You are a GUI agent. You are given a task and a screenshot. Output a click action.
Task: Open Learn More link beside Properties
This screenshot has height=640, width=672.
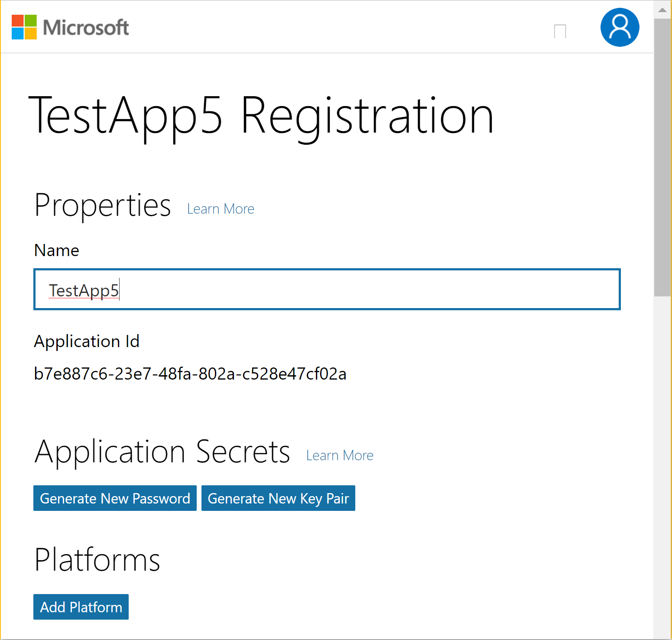[221, 209]
